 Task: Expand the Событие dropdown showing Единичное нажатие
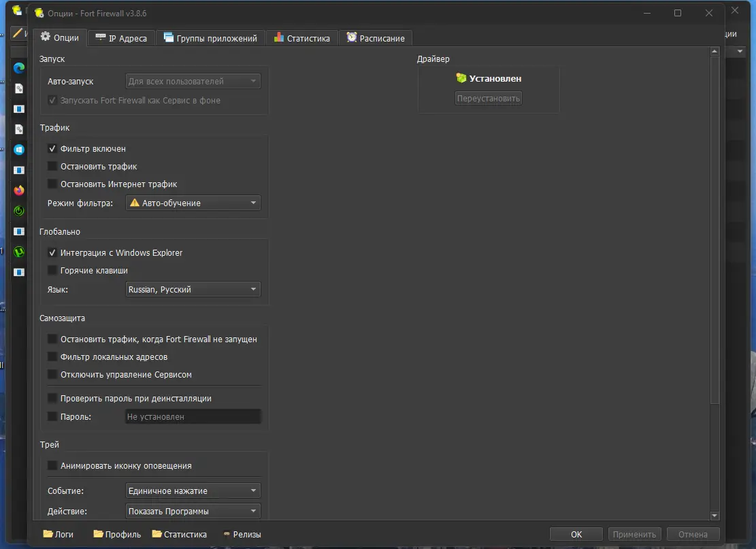pyautogui.click(x=193, y=490)
